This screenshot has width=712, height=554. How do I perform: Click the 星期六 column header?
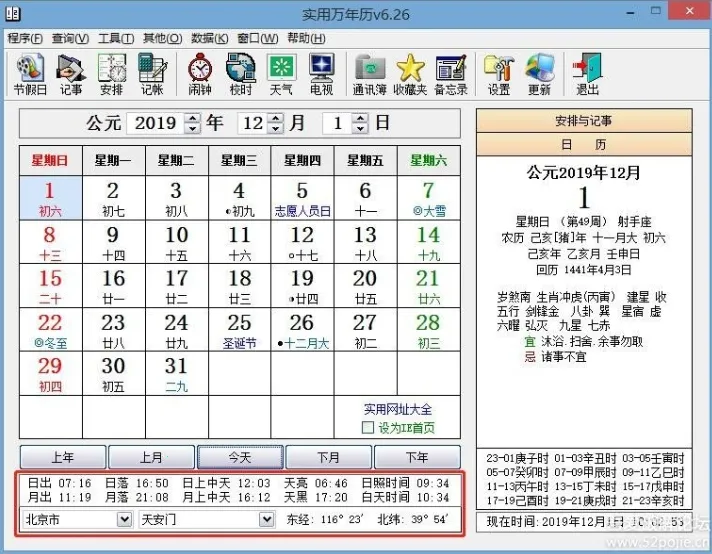429,160
